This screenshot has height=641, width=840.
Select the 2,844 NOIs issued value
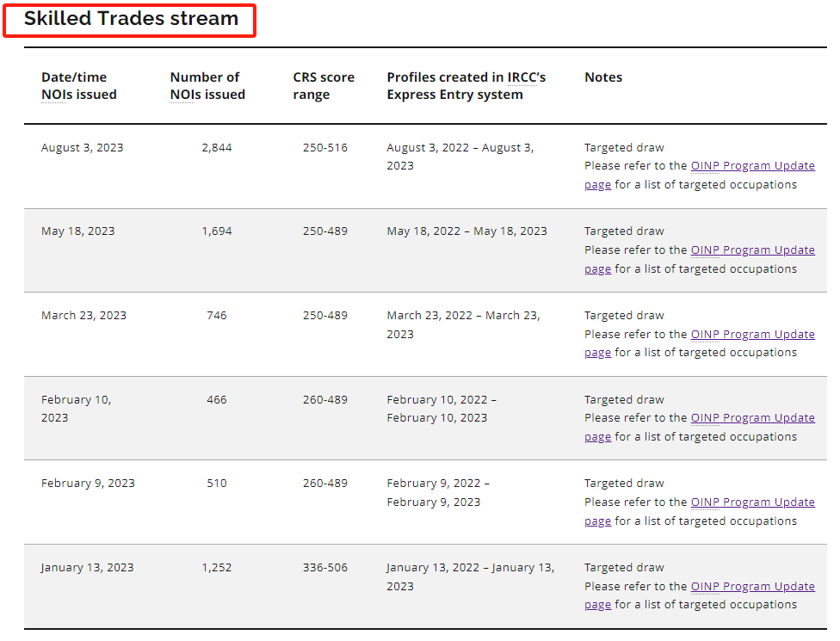click(217, 148)
